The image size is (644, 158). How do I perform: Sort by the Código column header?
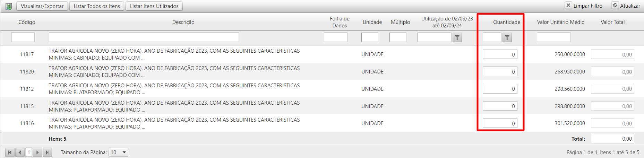pos(27,22)
